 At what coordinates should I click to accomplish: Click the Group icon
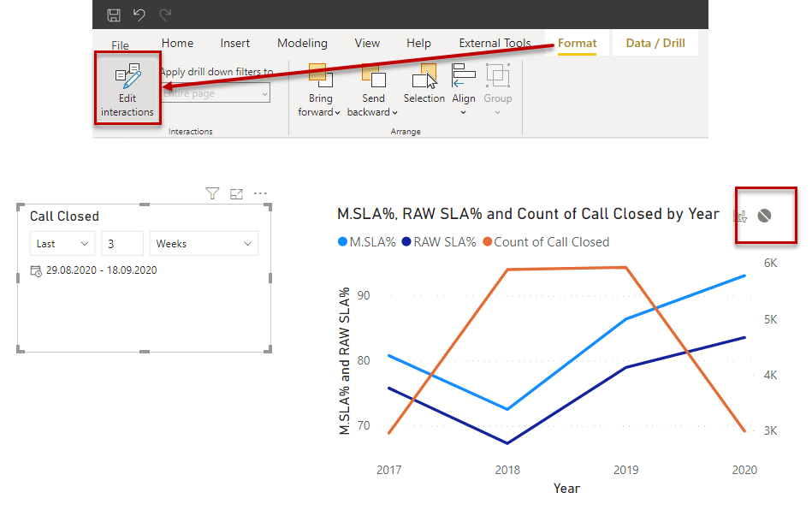pyautogui.click(x=498, y=75)
